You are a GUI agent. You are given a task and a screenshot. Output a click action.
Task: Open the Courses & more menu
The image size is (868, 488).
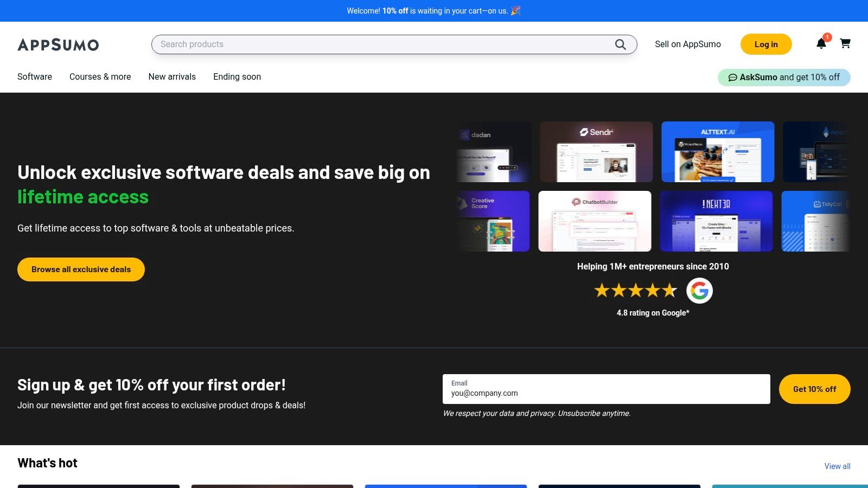100,77
